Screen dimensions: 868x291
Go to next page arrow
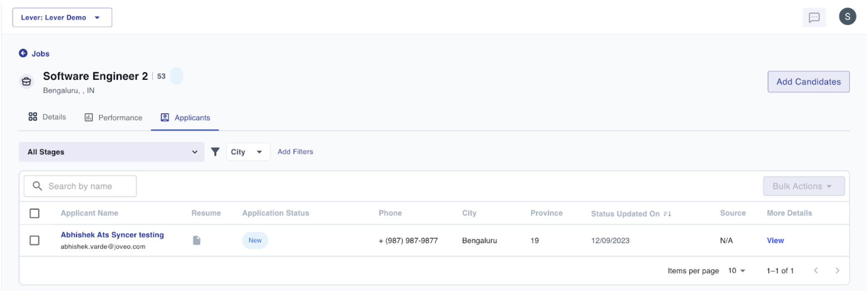click(837, 271)
